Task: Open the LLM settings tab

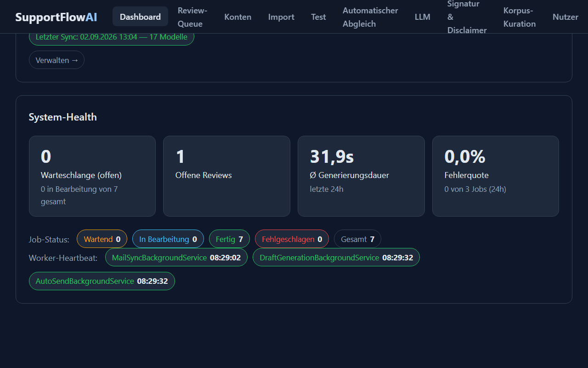Action: tap(423, 17)
